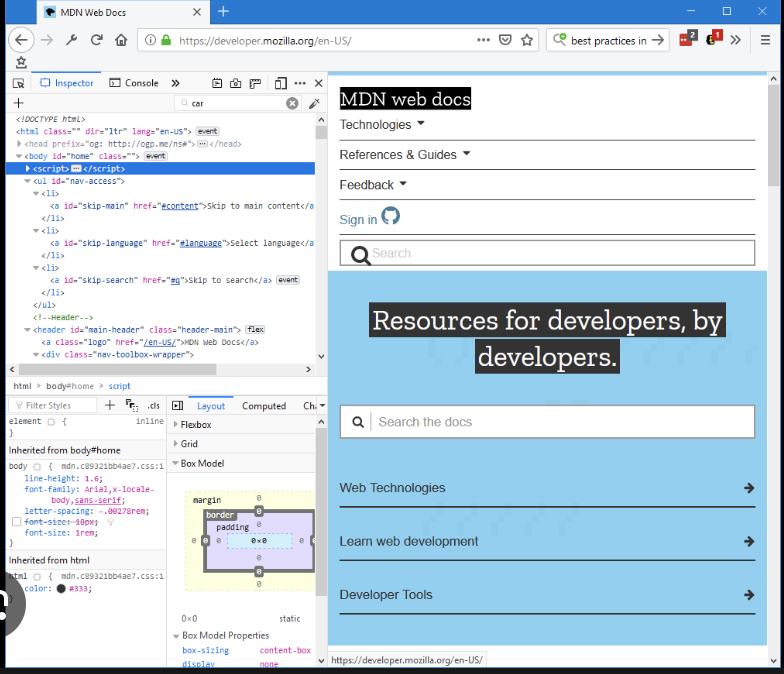The image size is (784, 674).
Task: Show more toolbar items chevron
Action: 736,40
